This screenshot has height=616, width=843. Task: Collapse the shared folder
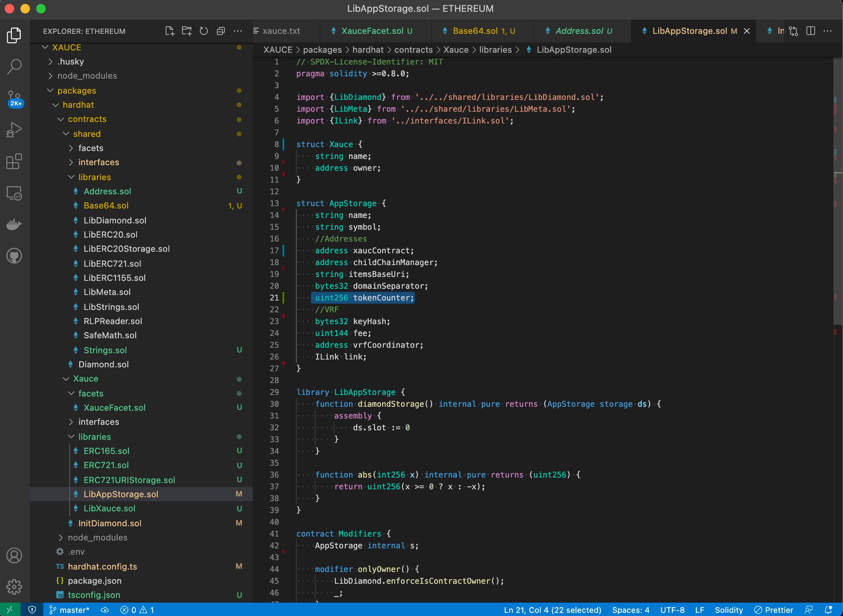[141, 134]
